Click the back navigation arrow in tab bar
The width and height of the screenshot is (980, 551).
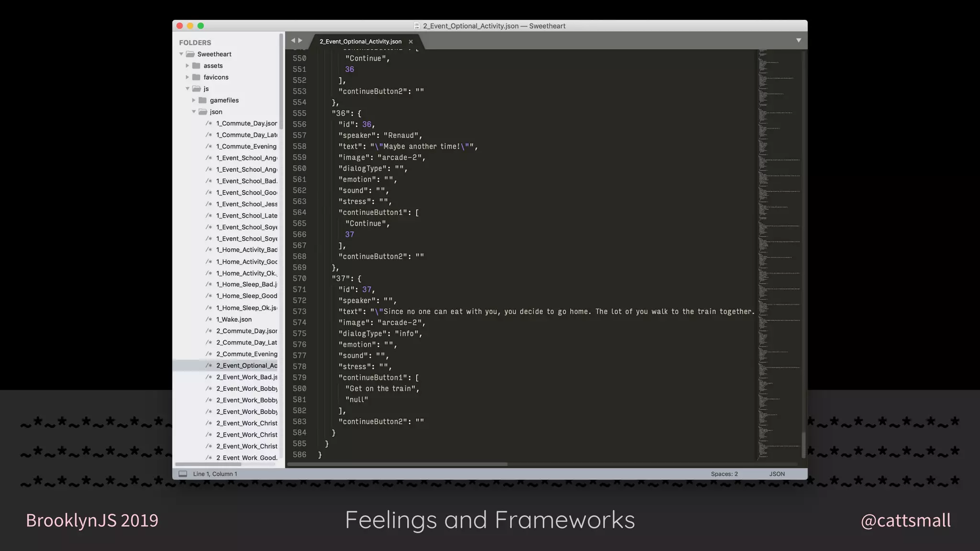point(293,41)
